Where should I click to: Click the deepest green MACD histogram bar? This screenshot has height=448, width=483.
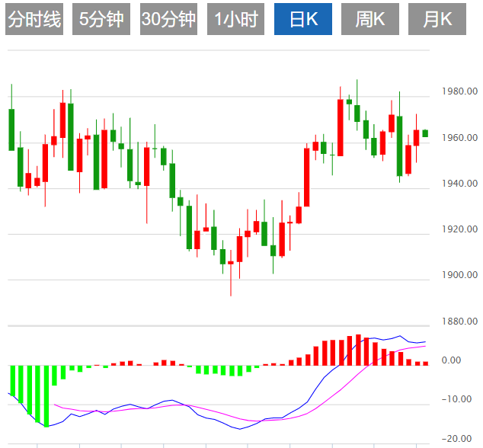(46, 396)
